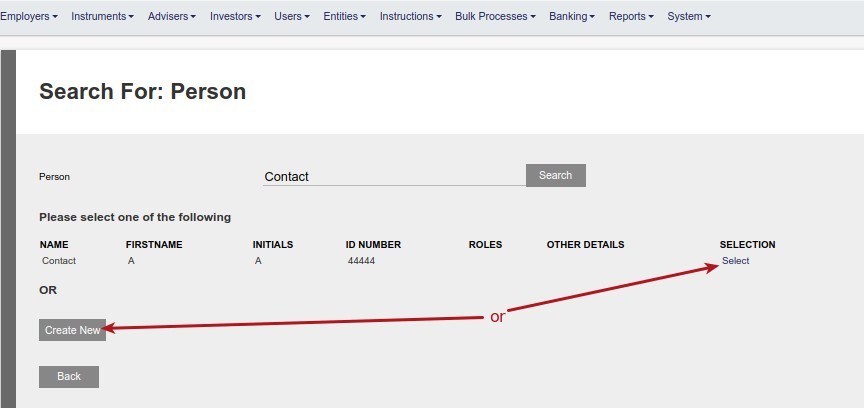
Task: Click the NAME column header
Action: click(x=54, y=244)
